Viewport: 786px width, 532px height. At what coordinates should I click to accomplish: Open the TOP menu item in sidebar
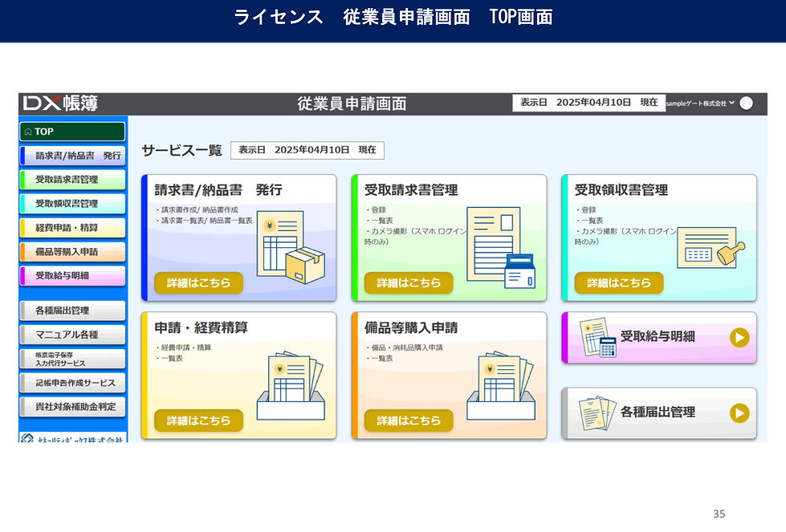coord(72,132)
